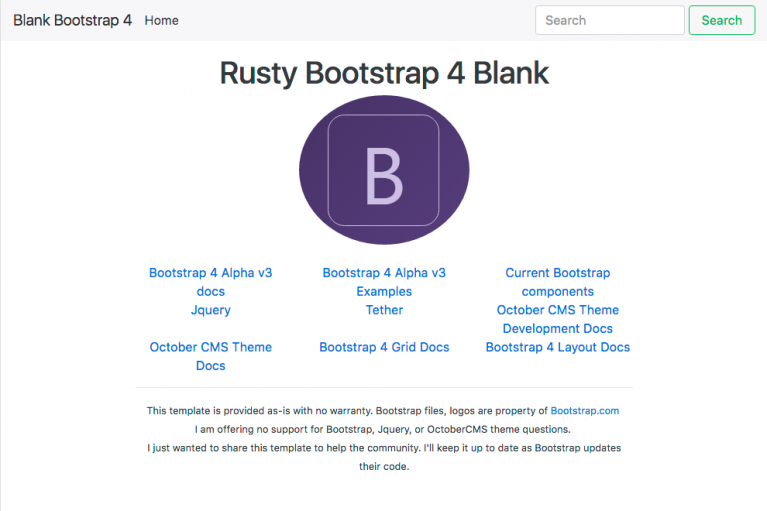This screenshot has height=511, width=767.
Task: Click the horizontal divider above the footer
Action: (x=384, y=387)
